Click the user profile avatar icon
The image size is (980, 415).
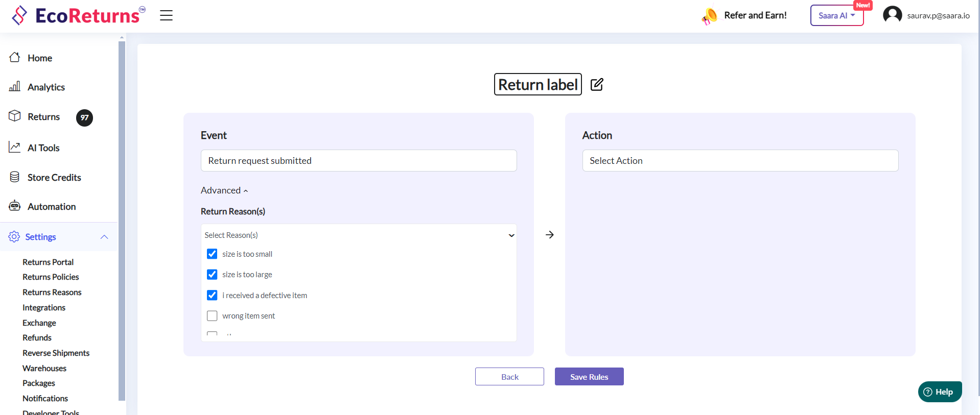(892, 15)
